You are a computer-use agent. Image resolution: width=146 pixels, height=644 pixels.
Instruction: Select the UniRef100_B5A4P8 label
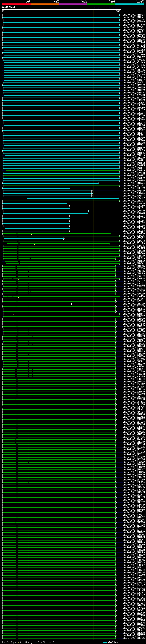point(134,180)
